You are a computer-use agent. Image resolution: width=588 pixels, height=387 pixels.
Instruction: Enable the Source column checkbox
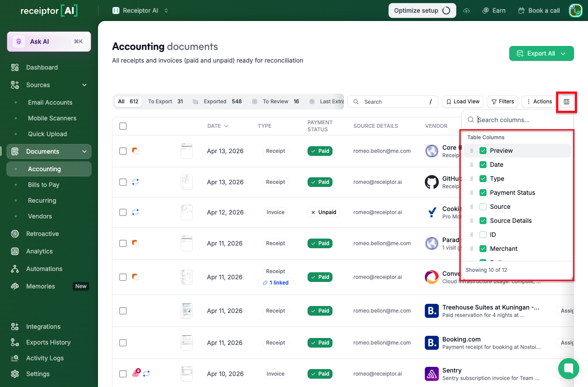click(x=483, y=207)
